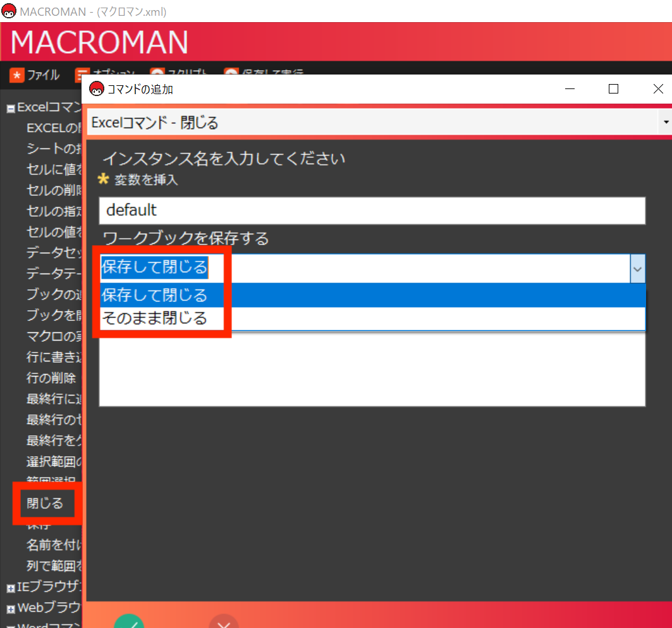Minimize the コマンドの追加 dialog
The height and width of the screenshot is (628, 672).
coord(570,88)
